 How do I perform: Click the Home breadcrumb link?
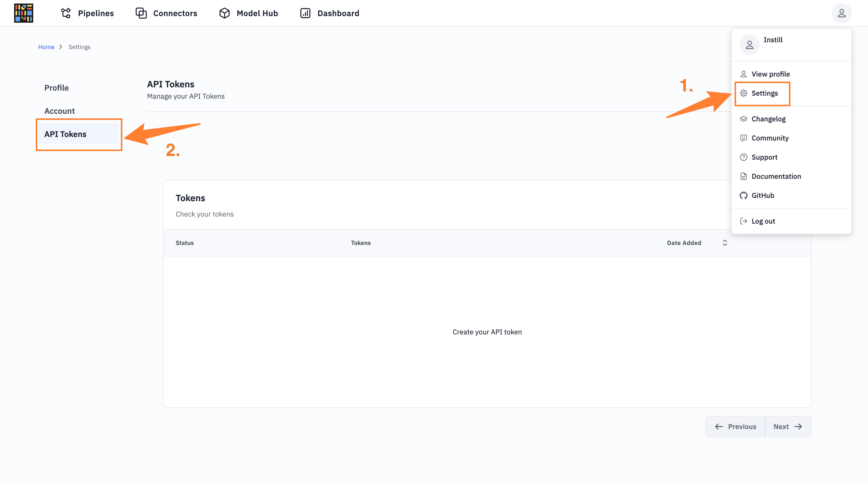pos(46,47)
